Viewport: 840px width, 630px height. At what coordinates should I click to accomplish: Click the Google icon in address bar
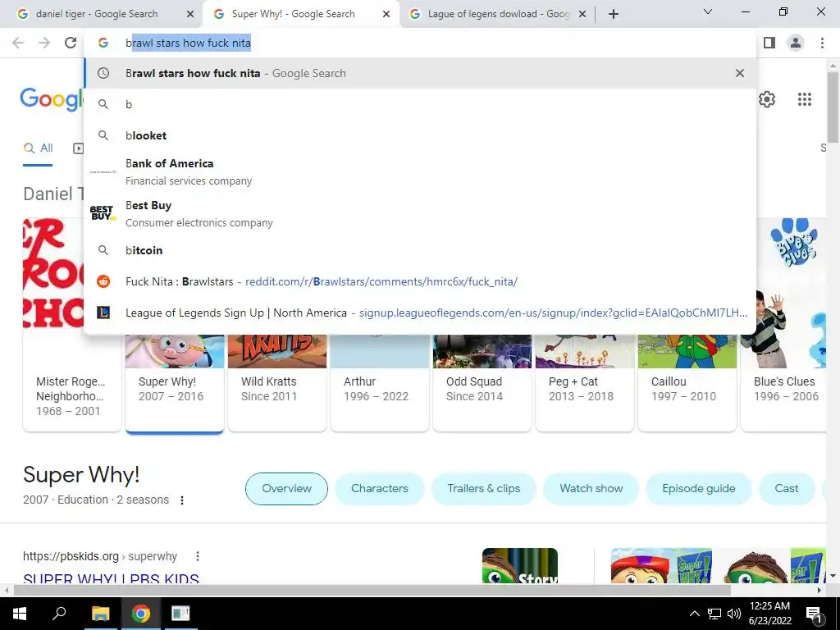tap(103, 43)
